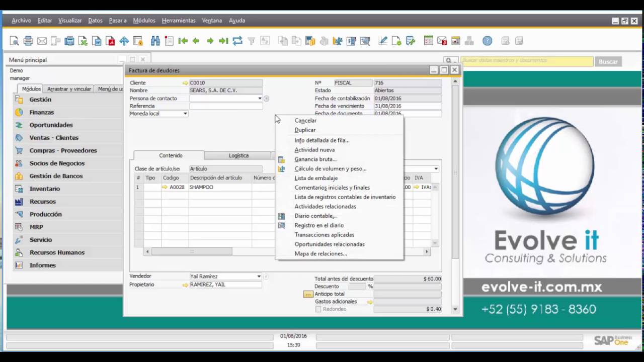Select the Arrastrar y vincular tab
Screen dimensions: 644x362
pyautogui.click(x=69, y=89)
